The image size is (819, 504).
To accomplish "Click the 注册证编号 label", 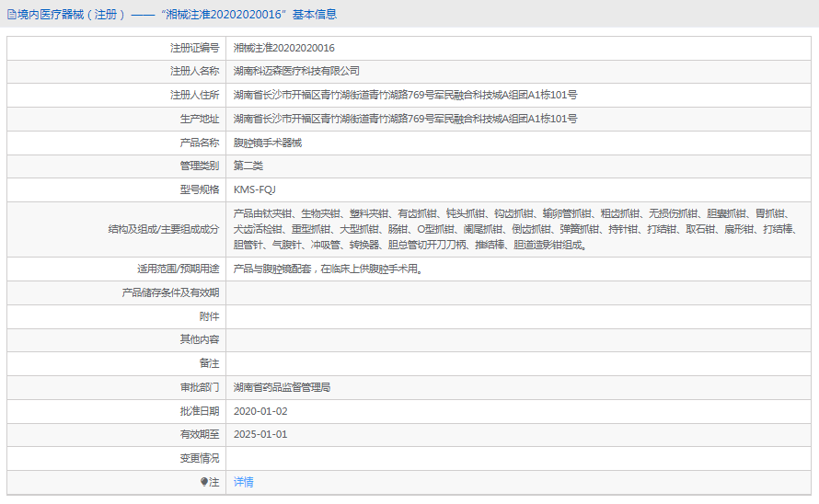I will click(195, 48).
